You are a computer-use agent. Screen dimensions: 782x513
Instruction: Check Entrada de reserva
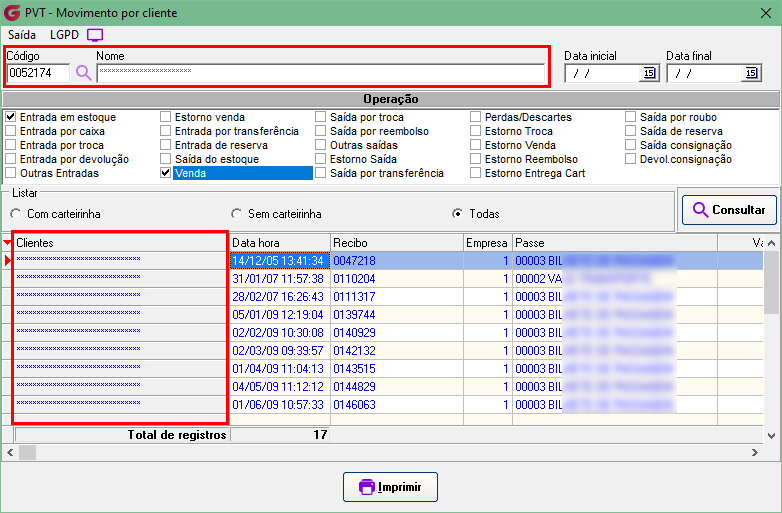(x=166, y=145)
